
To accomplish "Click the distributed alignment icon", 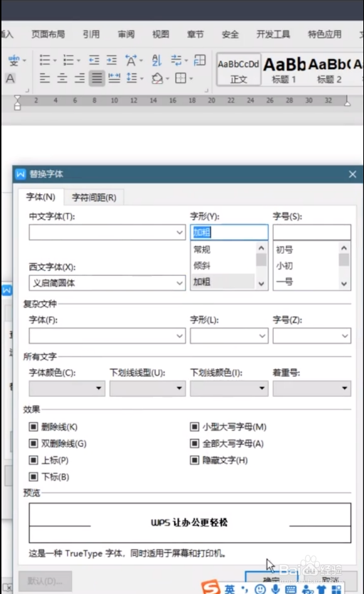I will (114, 78).
